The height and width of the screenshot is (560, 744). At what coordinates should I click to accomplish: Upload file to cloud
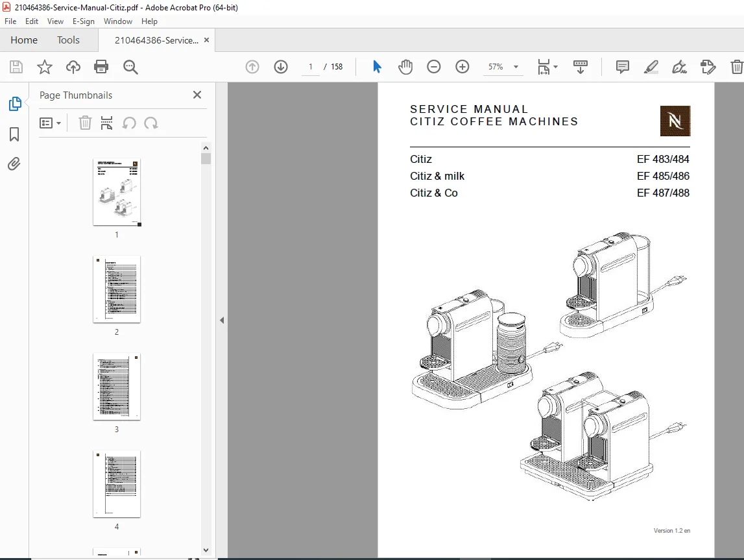pyautogui.click(x=73, y=67)
